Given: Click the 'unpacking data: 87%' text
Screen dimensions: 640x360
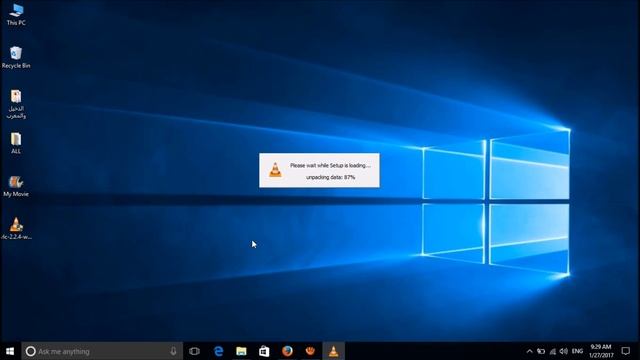Looking at the screenshot, I should pyautogui.click(x=331, y=177).
